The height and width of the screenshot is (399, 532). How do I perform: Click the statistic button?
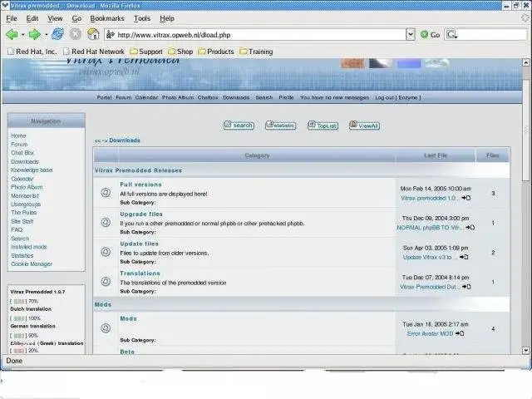(x=280, y=126)
